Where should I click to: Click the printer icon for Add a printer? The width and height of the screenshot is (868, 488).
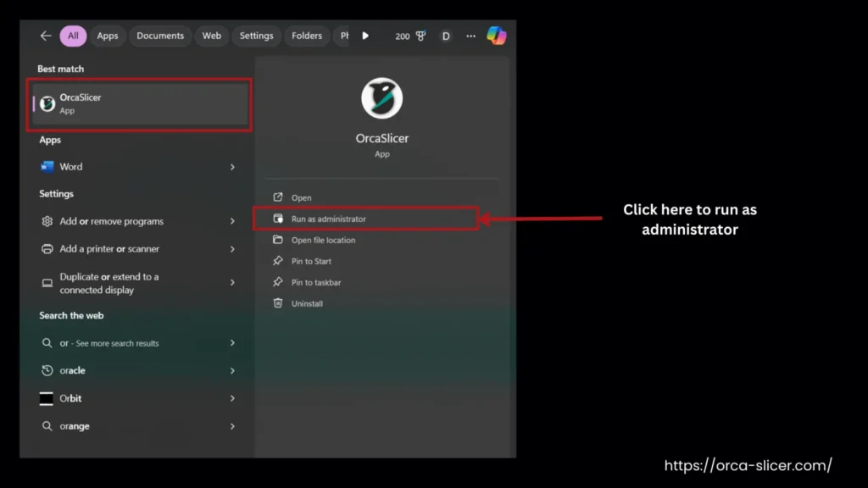(x=47, y=249)
